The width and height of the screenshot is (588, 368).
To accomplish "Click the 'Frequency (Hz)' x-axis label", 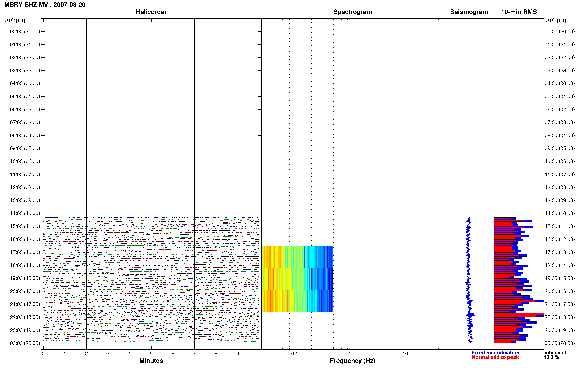I will pos(352,361).
